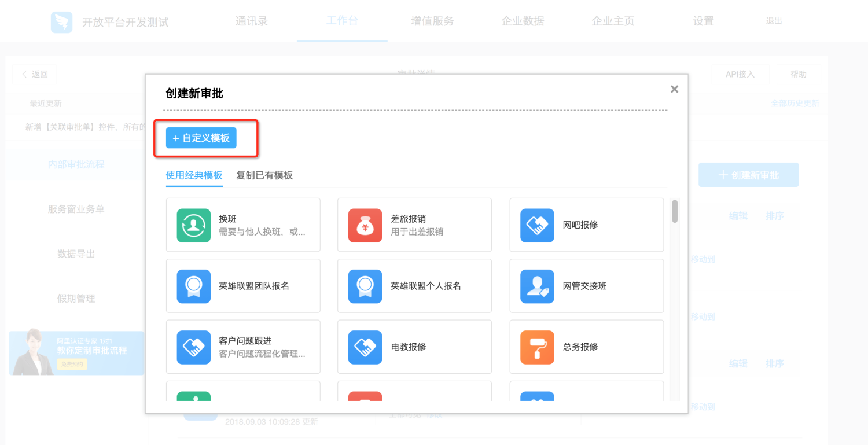Select the 英雄联盟团队报名 badge icon
Image resolution: width=868 pixels, height=445 pixels.
193,286
